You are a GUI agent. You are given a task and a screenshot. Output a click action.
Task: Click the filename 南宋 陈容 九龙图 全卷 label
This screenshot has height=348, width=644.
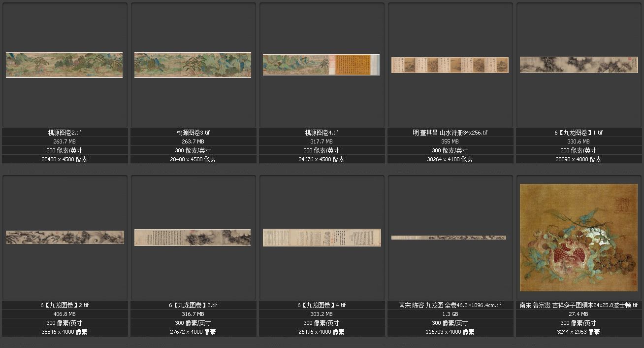[x=450, y=305]
